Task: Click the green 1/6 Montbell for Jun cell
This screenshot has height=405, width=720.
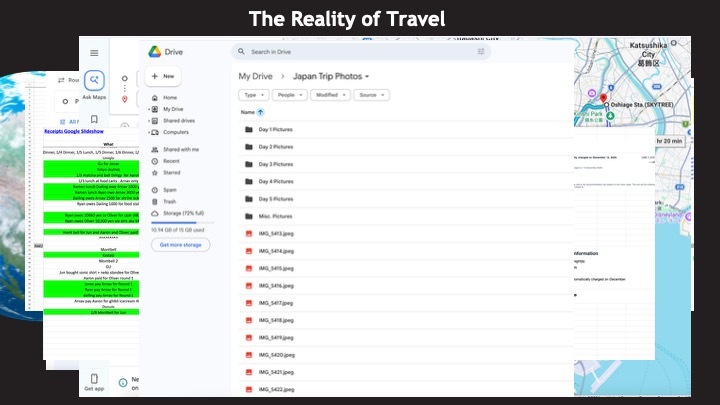Action: tap(91, 312)
